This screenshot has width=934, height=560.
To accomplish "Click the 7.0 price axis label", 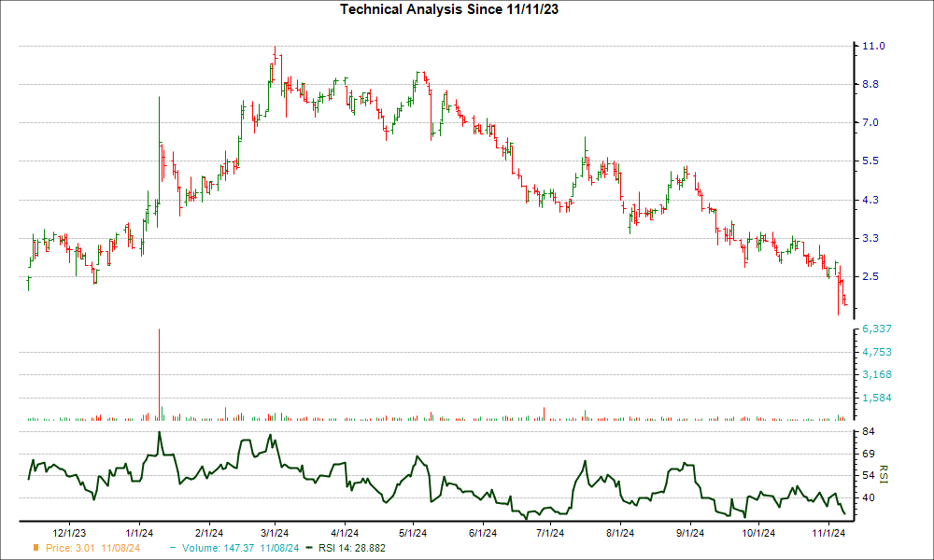I will pos(870,122).
